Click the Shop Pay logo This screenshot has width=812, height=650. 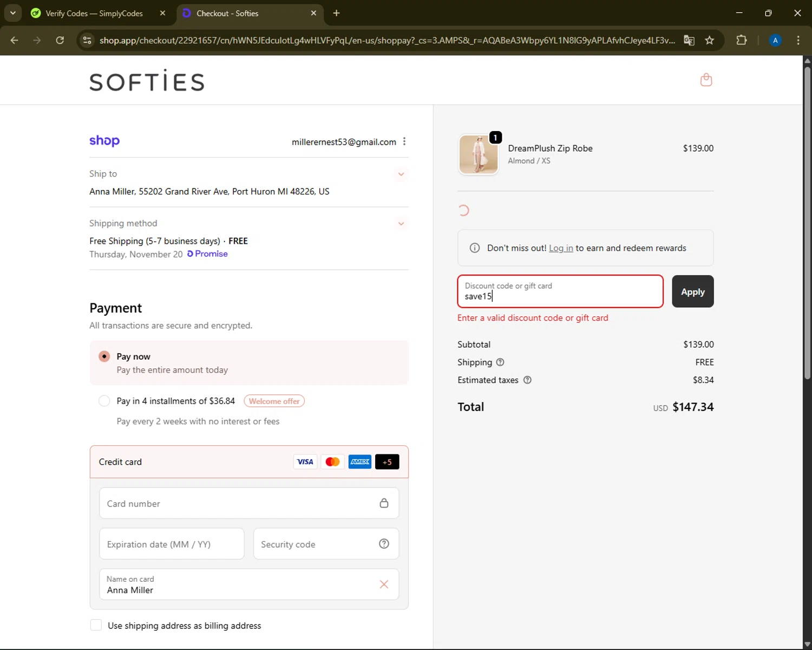tap(104, 141)
